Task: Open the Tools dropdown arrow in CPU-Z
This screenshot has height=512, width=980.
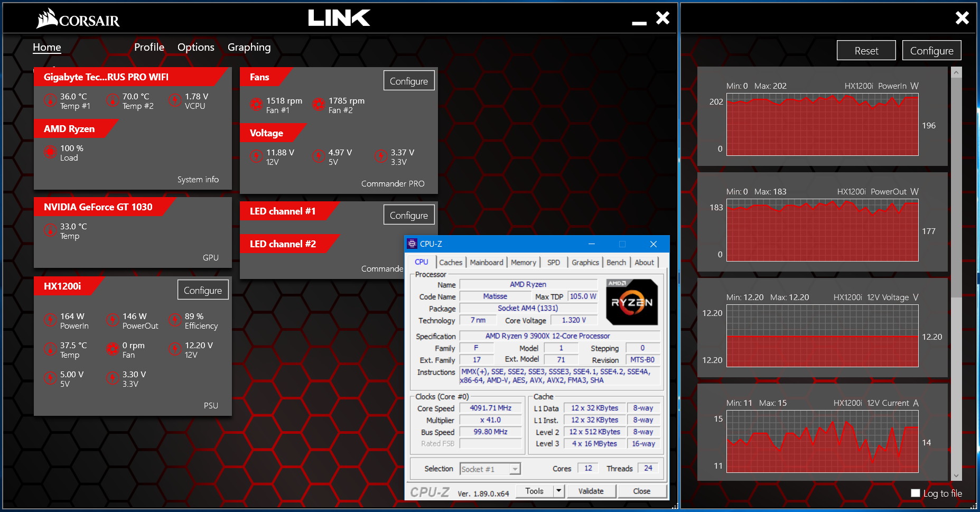Action: 558,491
